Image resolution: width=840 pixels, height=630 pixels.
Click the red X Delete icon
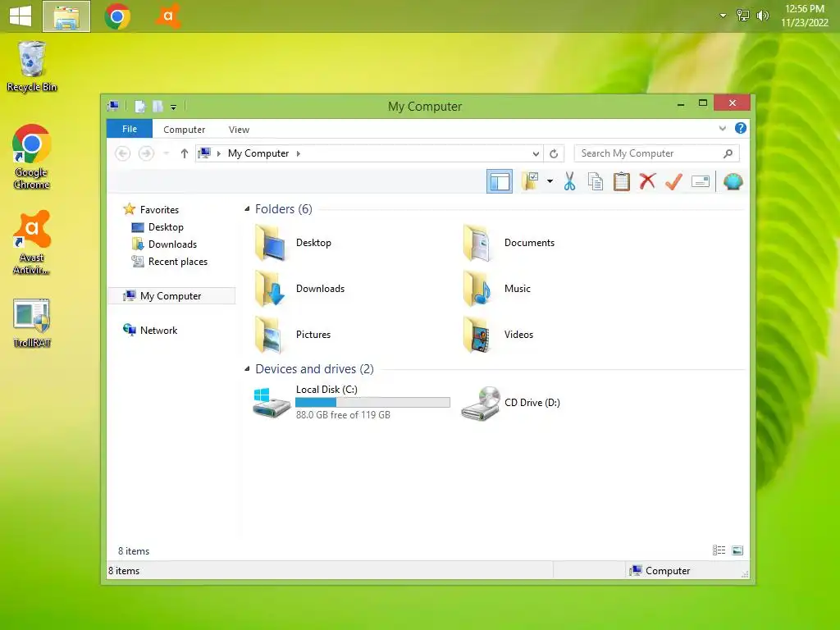pyautogui.click(x=647, y=181)
